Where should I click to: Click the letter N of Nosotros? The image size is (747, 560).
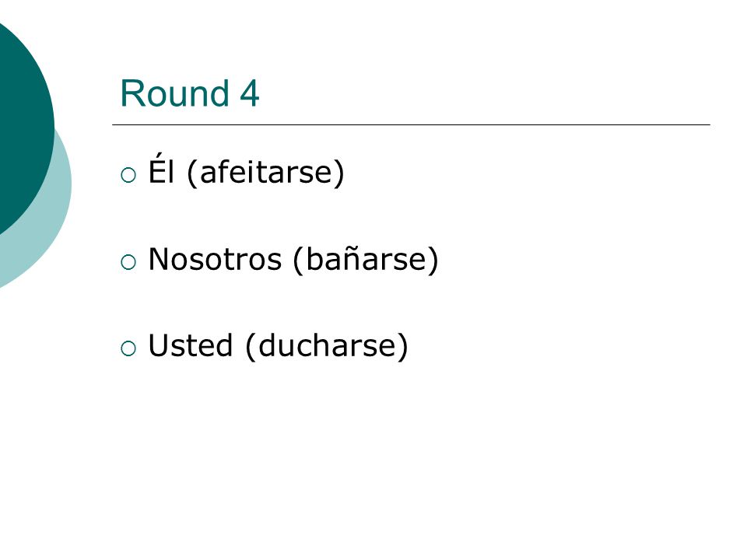(159, 259)
